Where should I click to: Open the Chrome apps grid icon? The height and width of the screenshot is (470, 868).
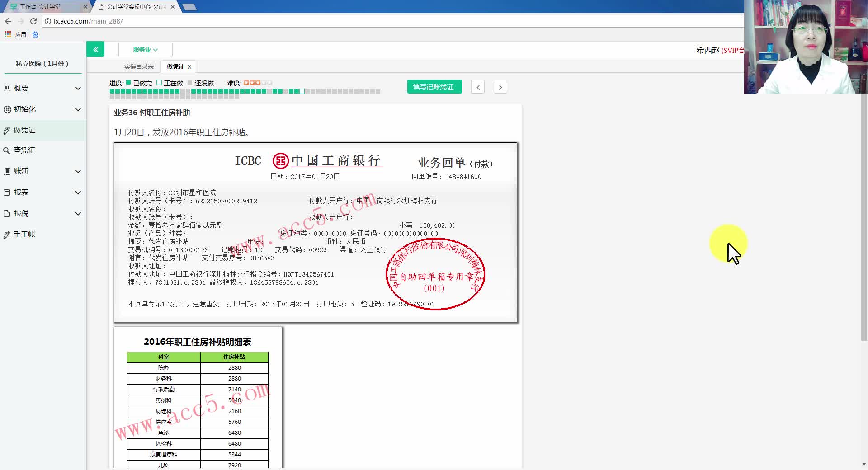(x=7, y=34)
